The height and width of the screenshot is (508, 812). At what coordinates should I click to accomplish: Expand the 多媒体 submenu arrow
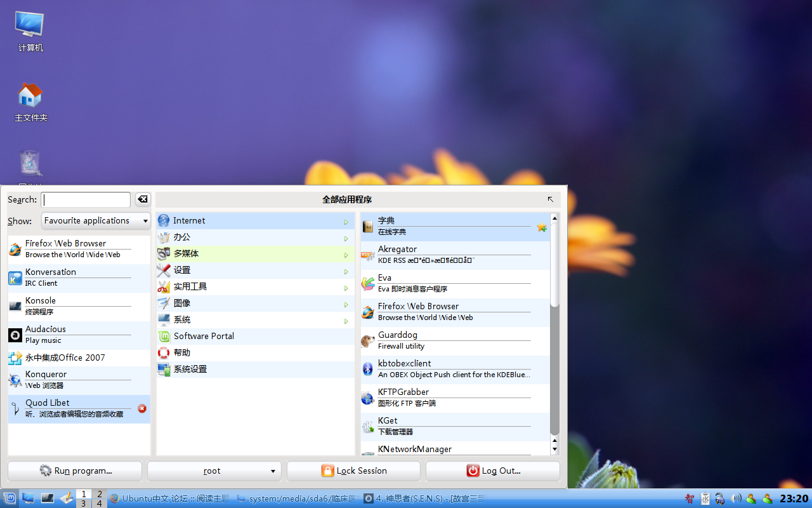tap(346, 255)
